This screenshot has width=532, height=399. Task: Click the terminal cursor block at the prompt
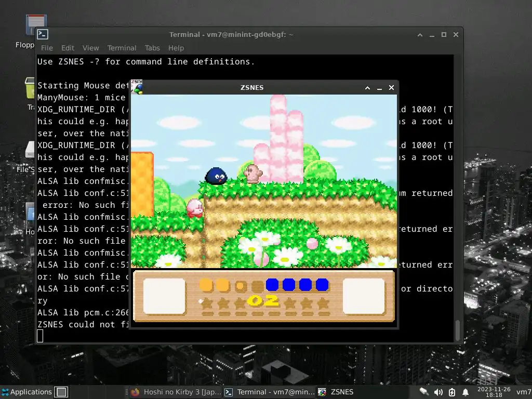click(40, 336)
